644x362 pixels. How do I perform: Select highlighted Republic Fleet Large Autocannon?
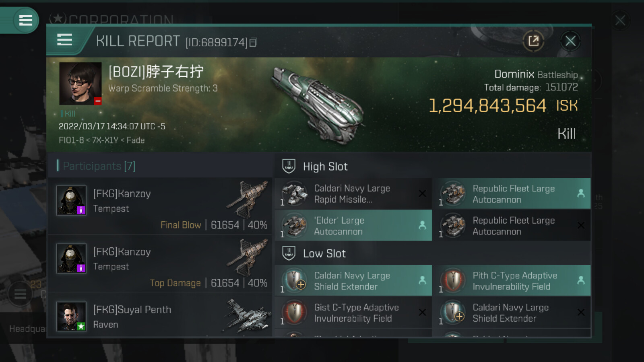512,194
